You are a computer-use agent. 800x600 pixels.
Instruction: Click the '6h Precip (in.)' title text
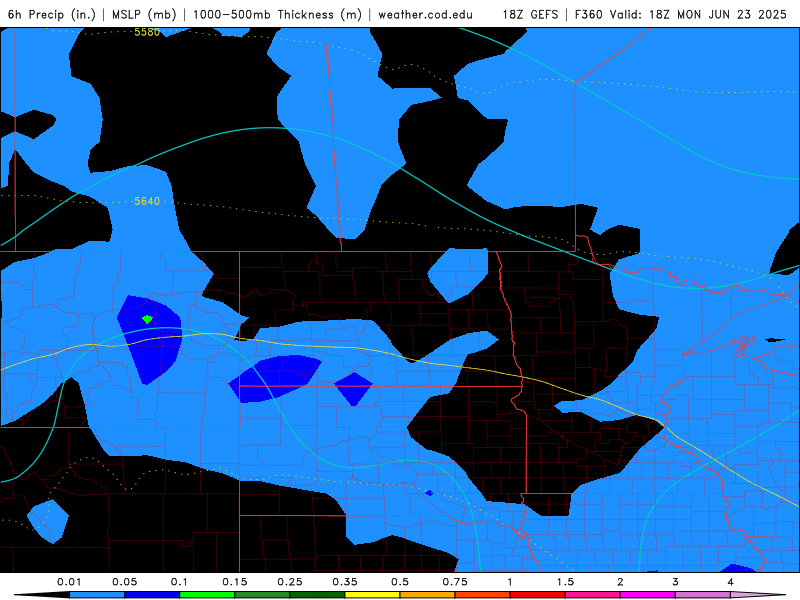pyautogui.click(x=52, y=14)
